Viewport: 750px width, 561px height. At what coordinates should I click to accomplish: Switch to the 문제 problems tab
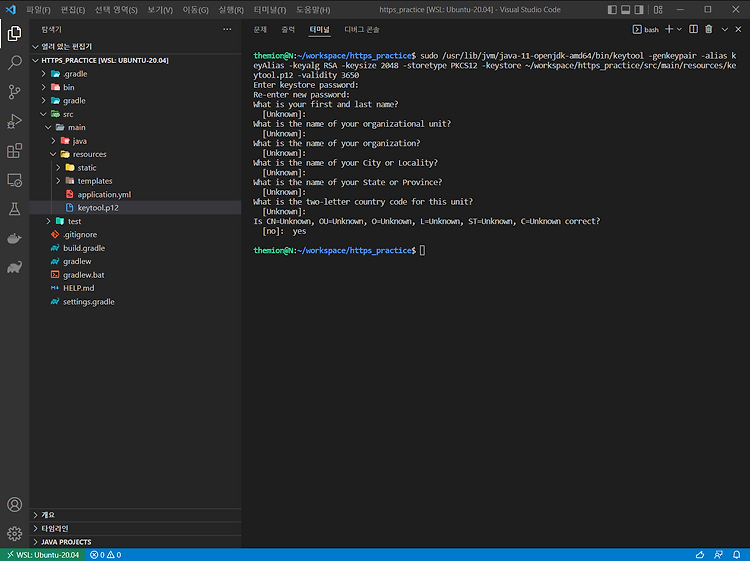260,30
